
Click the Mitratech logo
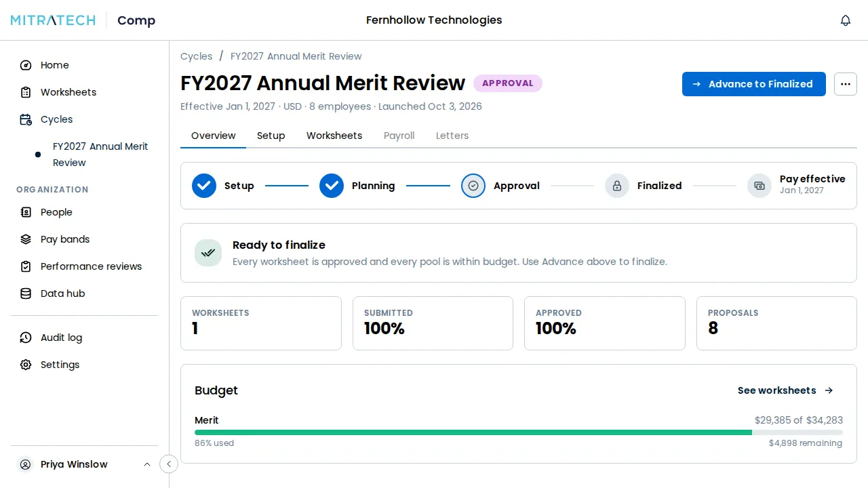pos(53,20)
